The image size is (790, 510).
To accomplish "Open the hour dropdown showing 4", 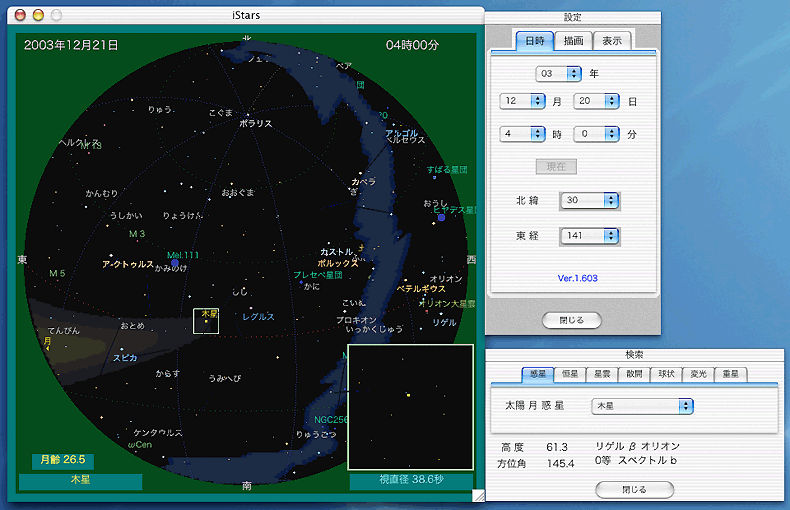I will pyautogui.click(x=522, y=134).
